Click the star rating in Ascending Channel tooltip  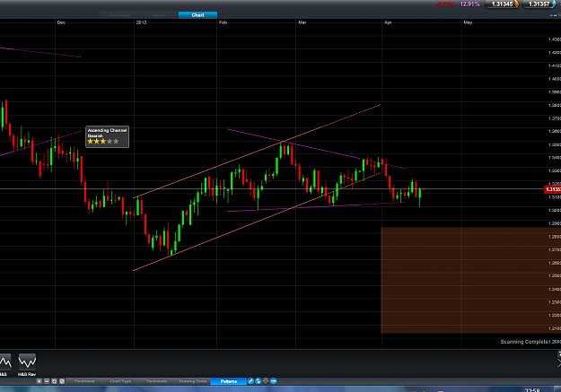pos(103,142)
